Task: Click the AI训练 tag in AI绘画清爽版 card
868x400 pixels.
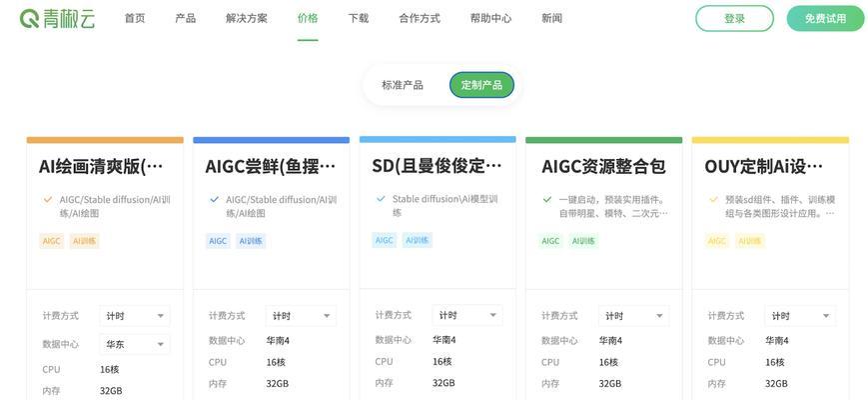Action: point(84,241)
